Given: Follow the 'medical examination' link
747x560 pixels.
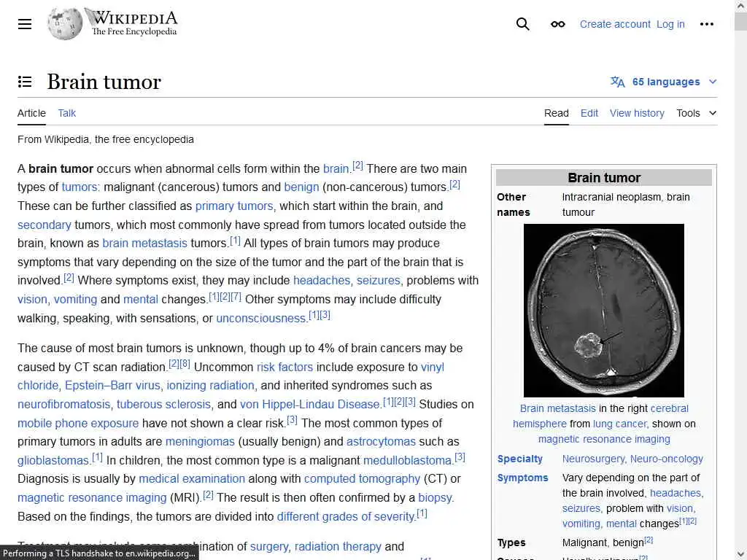Looking at the screenshot, I should click(x=192, y=478).
